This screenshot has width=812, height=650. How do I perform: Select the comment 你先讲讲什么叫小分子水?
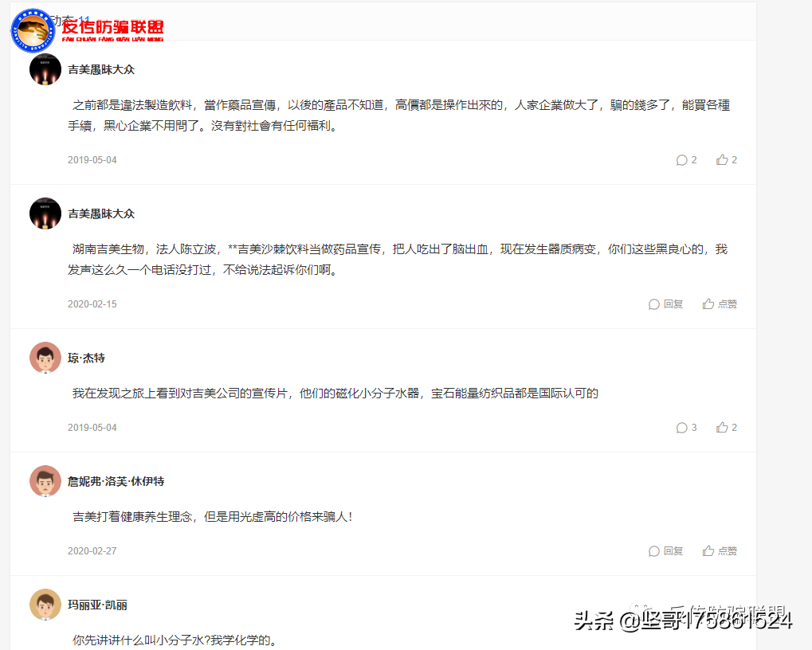click(175, 640)
